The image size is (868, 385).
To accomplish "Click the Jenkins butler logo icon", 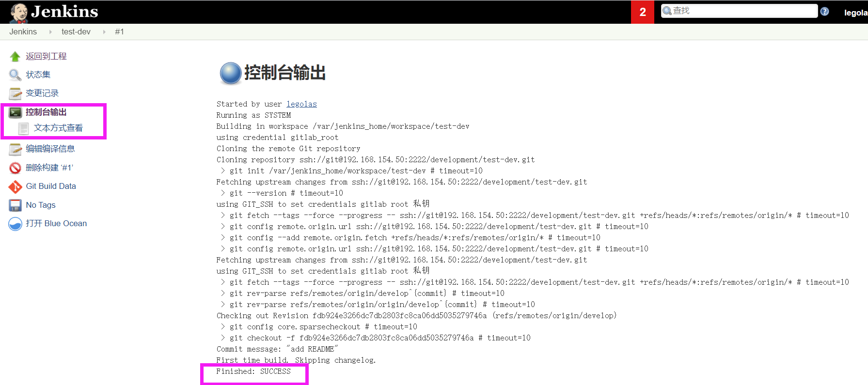I will 19,13.
